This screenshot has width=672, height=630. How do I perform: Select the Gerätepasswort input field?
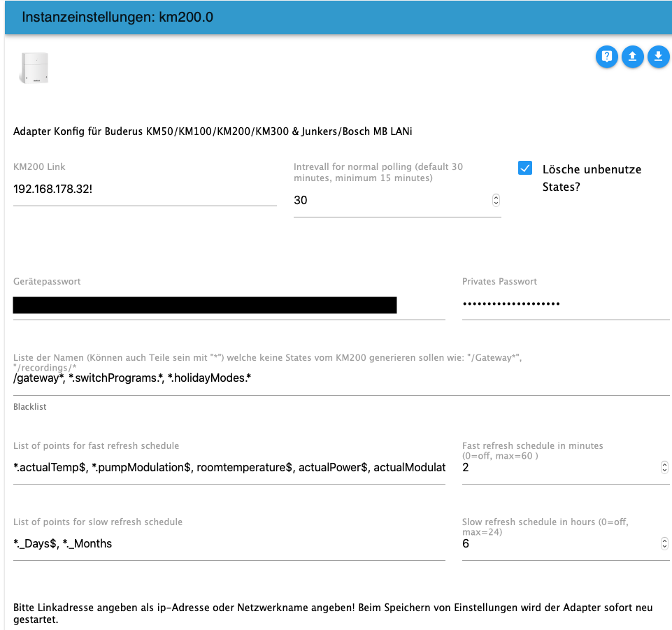(229, 306)
